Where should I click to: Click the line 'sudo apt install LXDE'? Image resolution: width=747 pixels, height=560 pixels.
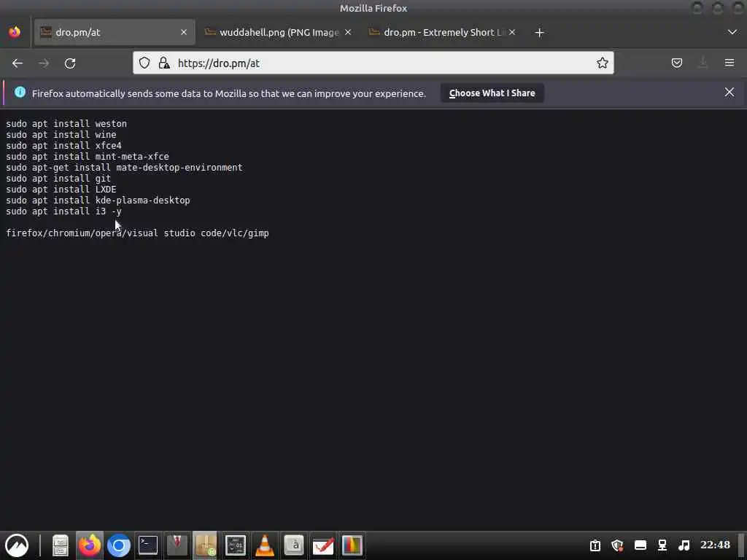(61, 190)
